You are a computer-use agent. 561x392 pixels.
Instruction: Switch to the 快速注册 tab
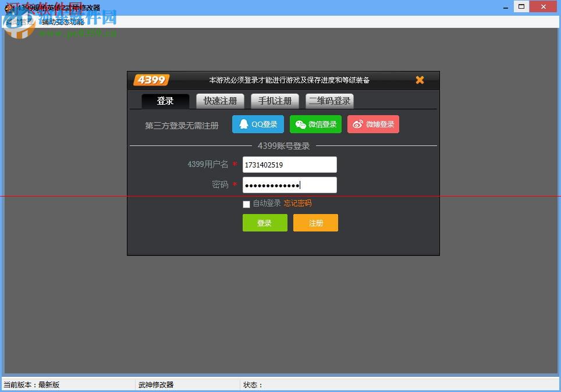click(x=220, y=101)
